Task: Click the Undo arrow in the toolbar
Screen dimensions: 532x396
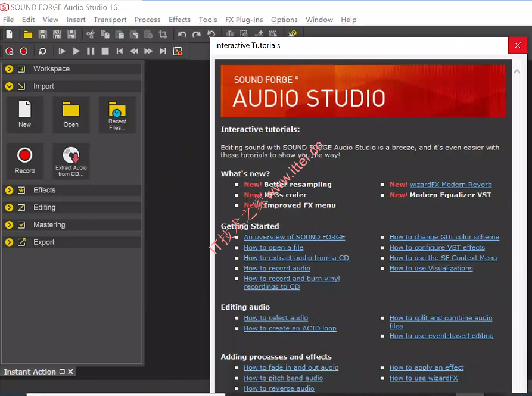Action: tap(182, 35)
